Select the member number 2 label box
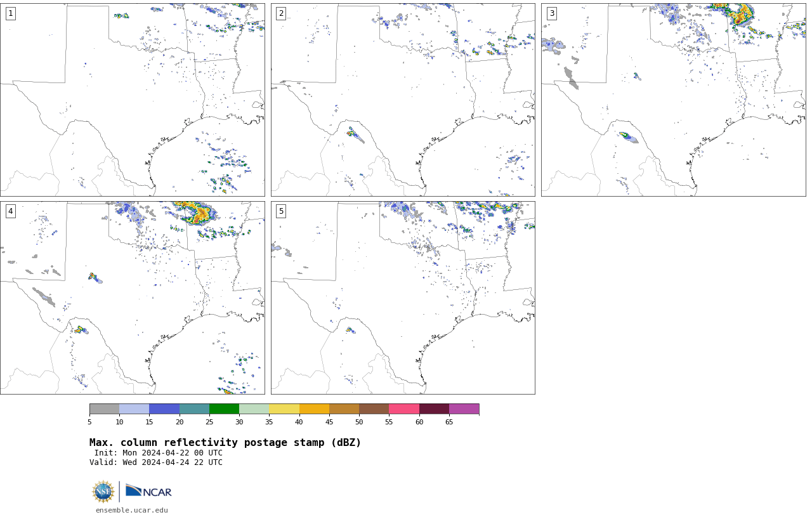The height and width of the screenshot is (517, 812). pos(281,13)
